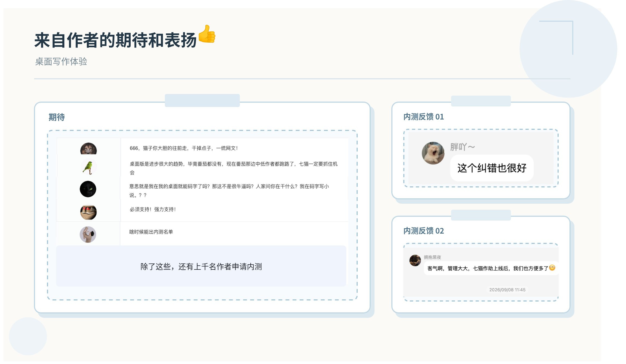The height and width of the screenshot is (364, 626).
Task: Click the green bird avatar
Action: tap(89, 167)
